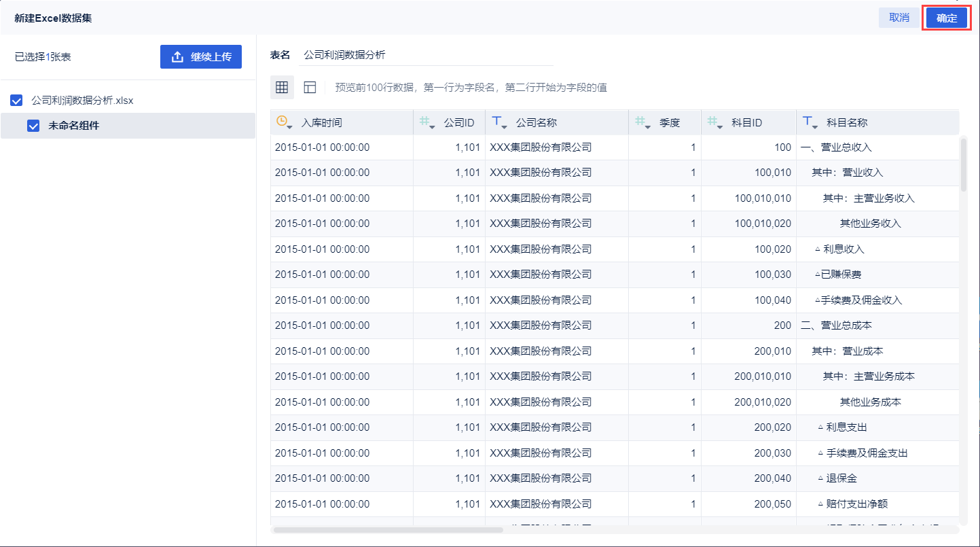Click the 科目名称 column header label
Viewport: 980px width, 547px height.
(847, 123)
